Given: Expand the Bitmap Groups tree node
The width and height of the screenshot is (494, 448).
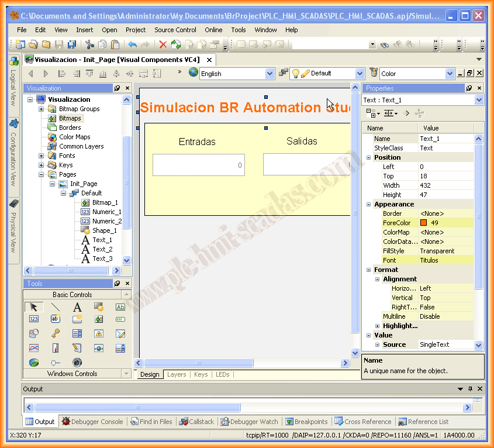Looking at the screenshot, I should click(x=42, y=109).
